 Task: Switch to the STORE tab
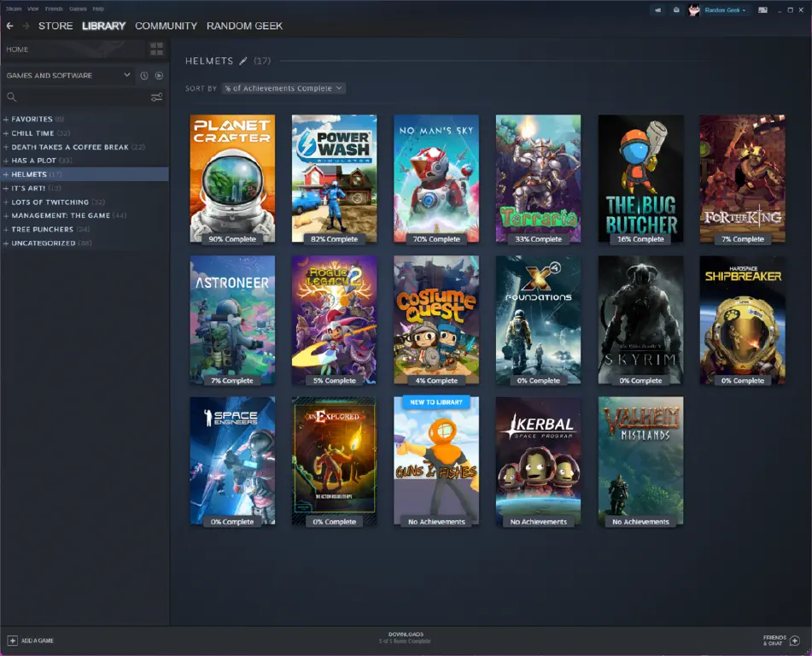[x=55, y=26]
